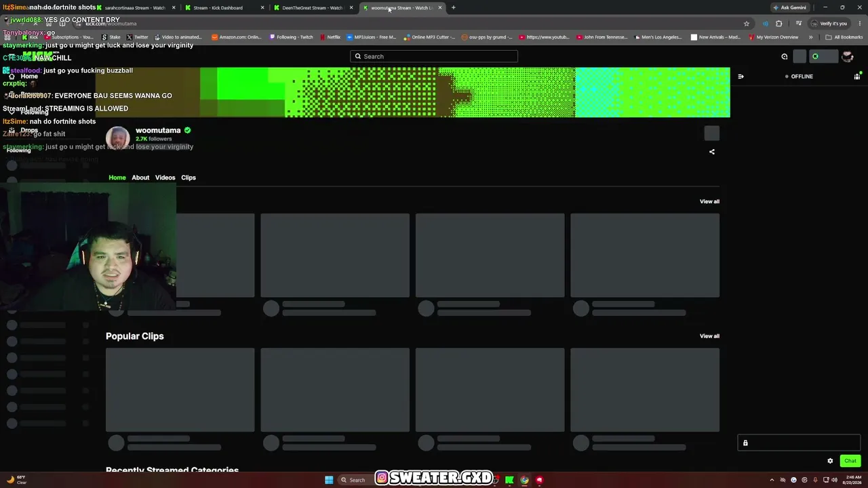Open the second video placeholder in first row
This screenshot has width=868, height=488.
pos(335,256)
